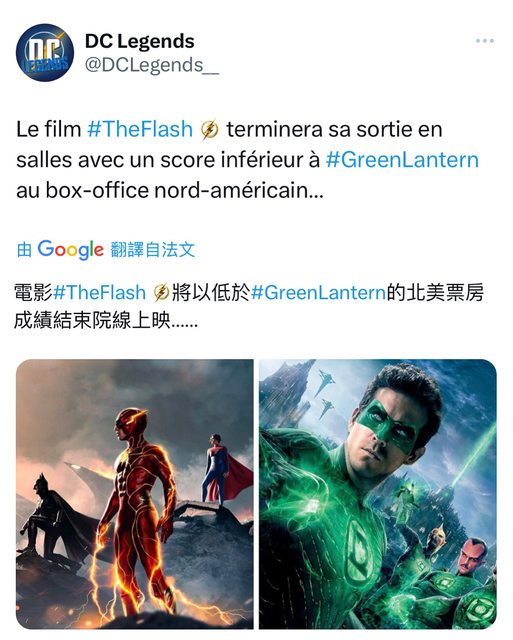The height and width of the screenshot is (640, 513).
Task: Open the DC Legends profile avatar
Action: [45, 52]
